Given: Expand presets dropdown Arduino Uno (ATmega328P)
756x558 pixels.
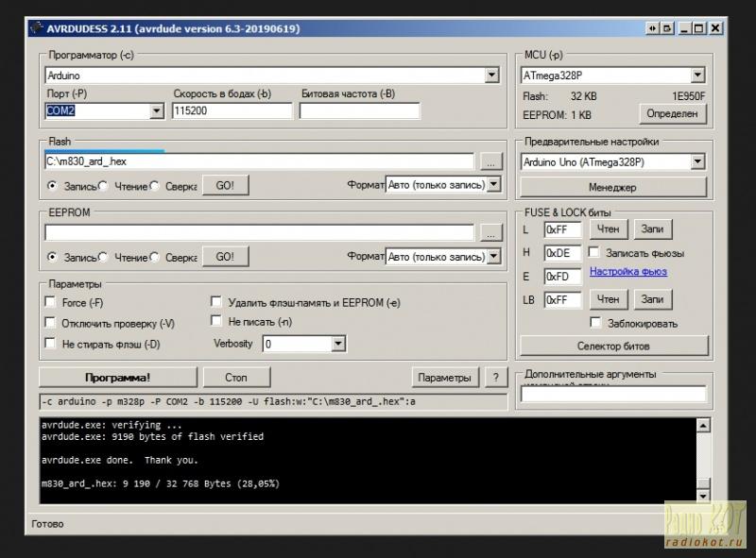Looking at the screenshot, I should [697, 161].
